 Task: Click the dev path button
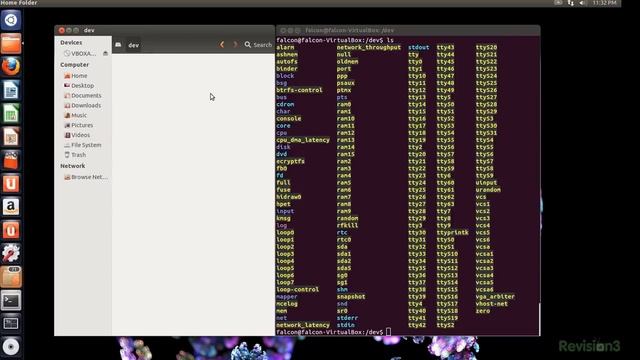133,45
